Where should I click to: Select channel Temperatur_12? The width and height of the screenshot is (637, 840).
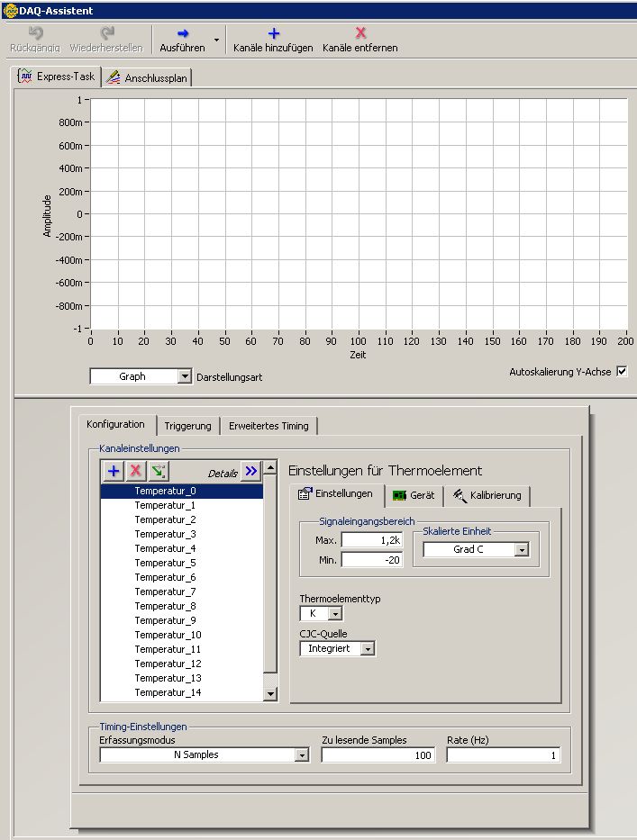182,664
